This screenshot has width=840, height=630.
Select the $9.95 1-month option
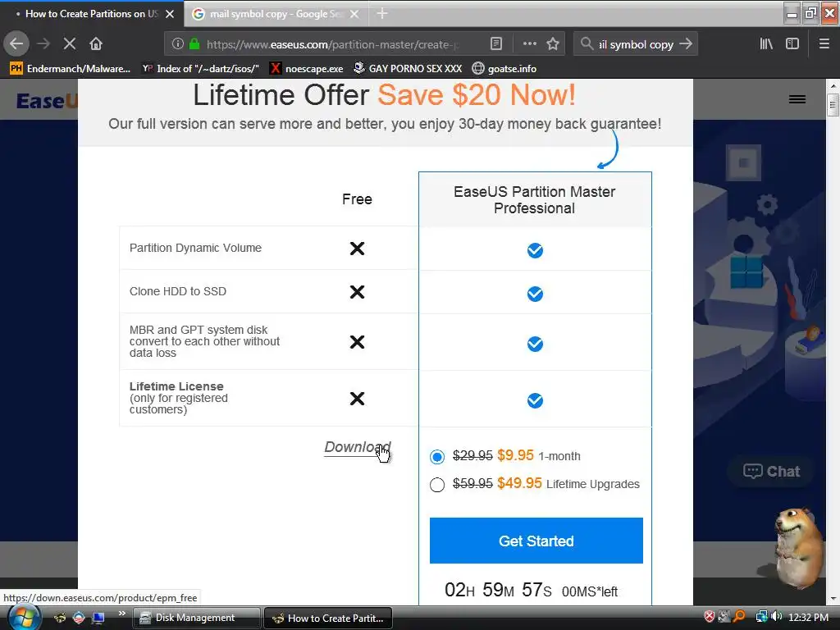437,456
